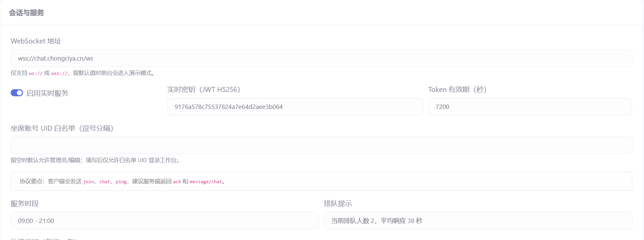The height and width of the screenshot is (240, 644).
Task: Click the message/chat code keyword
Action: point(206,182)
